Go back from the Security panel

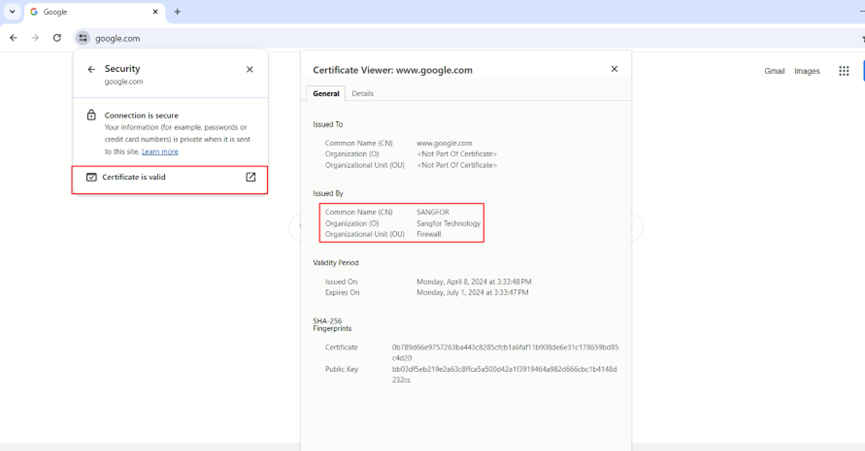(91, 70)
